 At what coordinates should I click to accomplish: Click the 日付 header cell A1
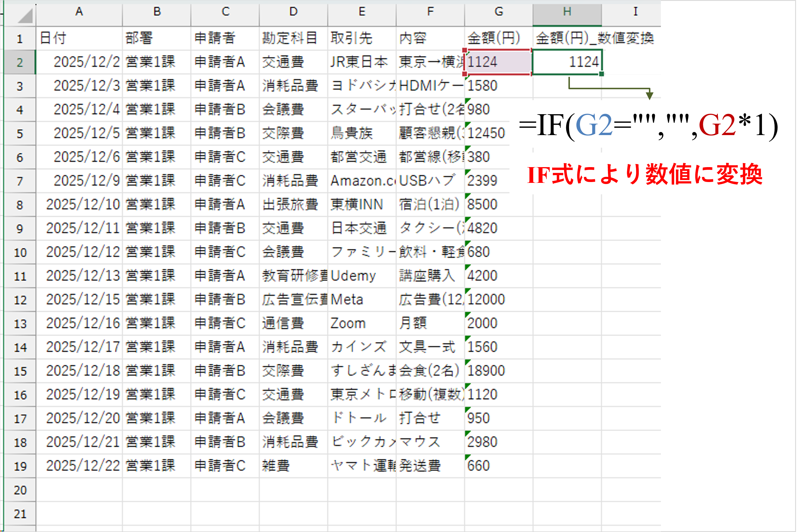pos(79,38)
